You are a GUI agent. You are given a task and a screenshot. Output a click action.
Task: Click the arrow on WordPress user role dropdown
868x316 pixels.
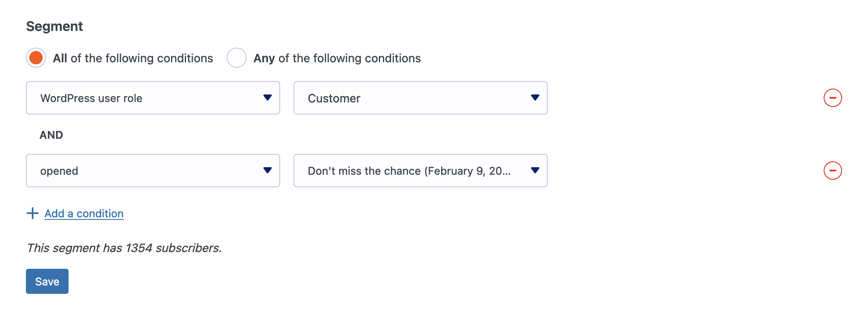(x=268, y=98)
